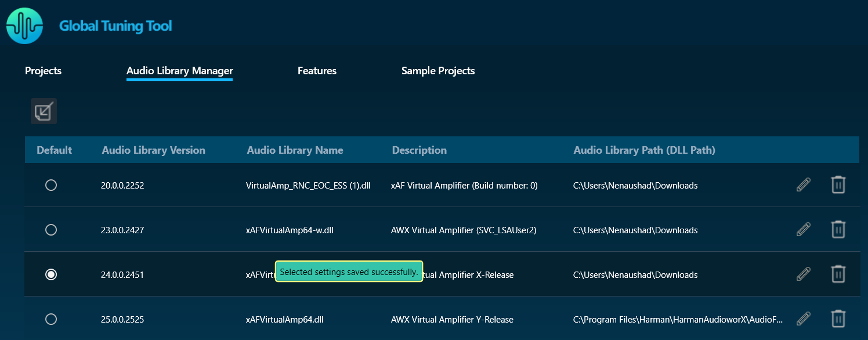Screen dimensions: 868x340
Task: Set version 20.0.0.2252 as default library
Action: coord(51,185)
